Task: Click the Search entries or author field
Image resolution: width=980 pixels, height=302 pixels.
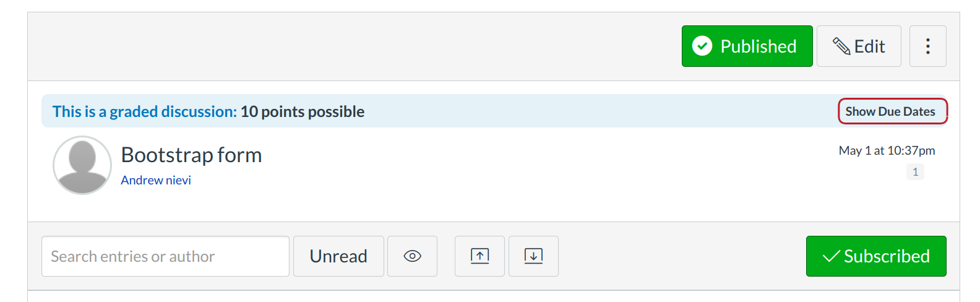Action: (165, 256)
